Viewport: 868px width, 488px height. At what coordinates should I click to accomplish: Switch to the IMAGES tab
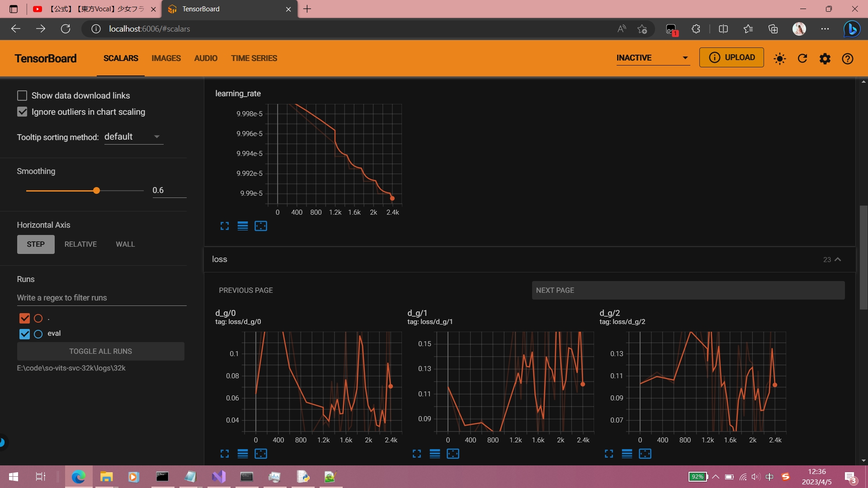click(166, 58)
